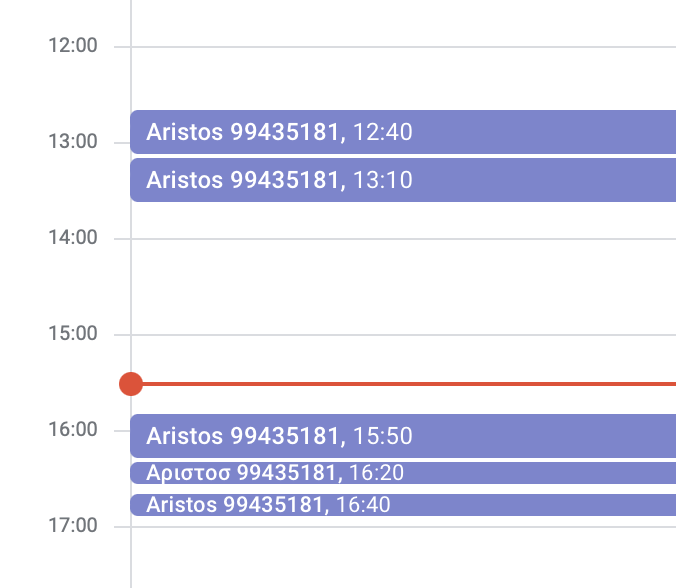Open the Aristos 99435181 13:10 event

403,180
